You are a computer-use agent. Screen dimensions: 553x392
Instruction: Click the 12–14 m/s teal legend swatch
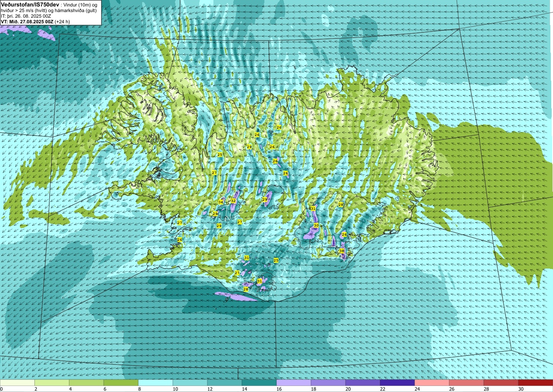pos(225,383)
